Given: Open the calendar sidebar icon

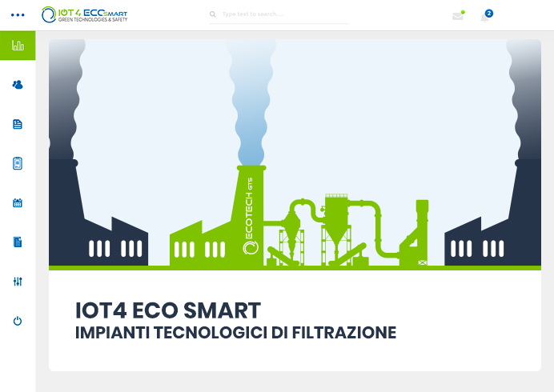Looking at the screenshot, I should click(18, 202).
